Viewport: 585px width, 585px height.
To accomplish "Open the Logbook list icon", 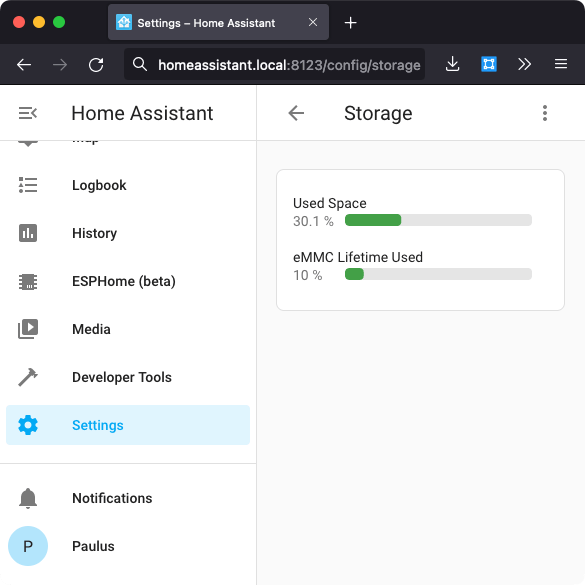I will tap(28, 185).
